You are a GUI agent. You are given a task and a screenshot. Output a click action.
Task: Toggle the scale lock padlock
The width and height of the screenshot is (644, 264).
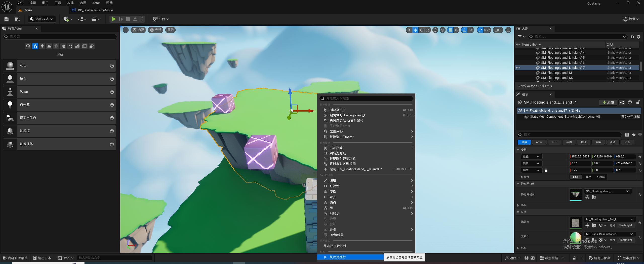pyautogui.click(x=546, y=170)
